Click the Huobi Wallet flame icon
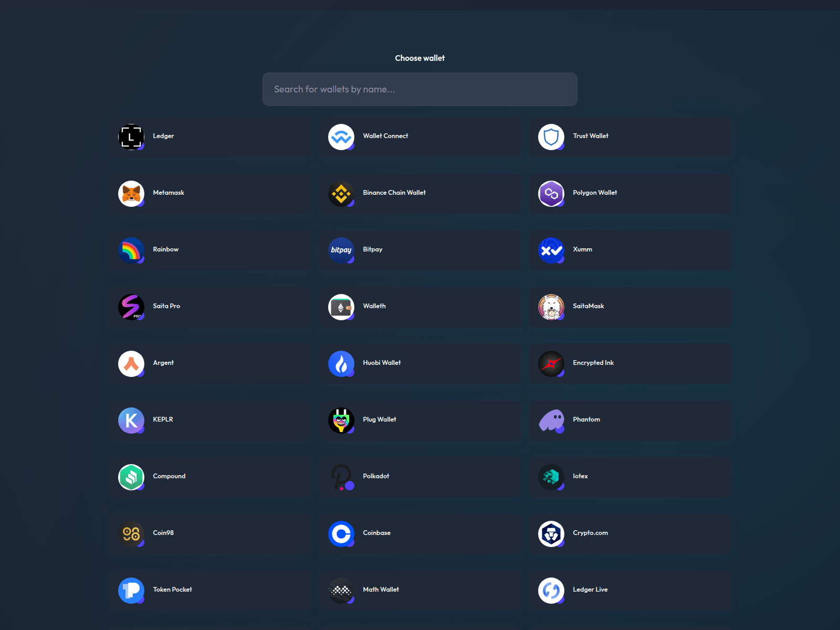Image resolution: width=840 pixels, height=630 pixels. [341, 364]
